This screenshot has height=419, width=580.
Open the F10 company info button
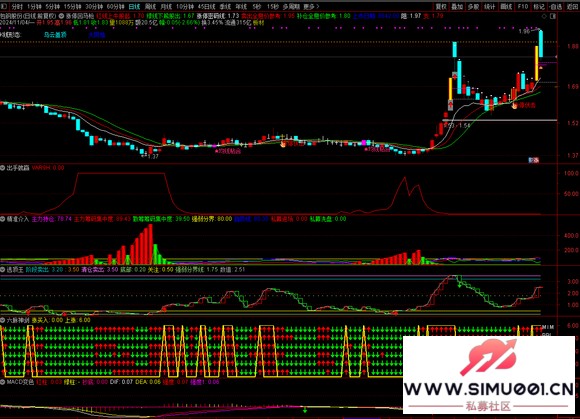(522, 6)
